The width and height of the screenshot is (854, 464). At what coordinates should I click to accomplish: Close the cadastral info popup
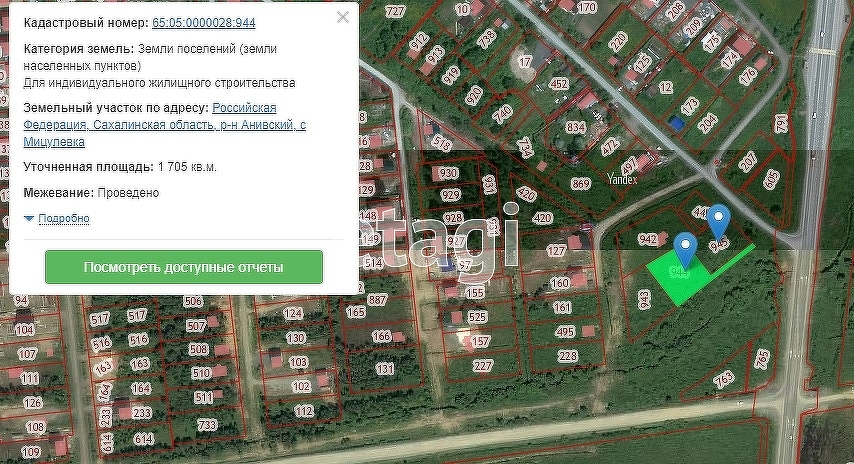(343, 17)
